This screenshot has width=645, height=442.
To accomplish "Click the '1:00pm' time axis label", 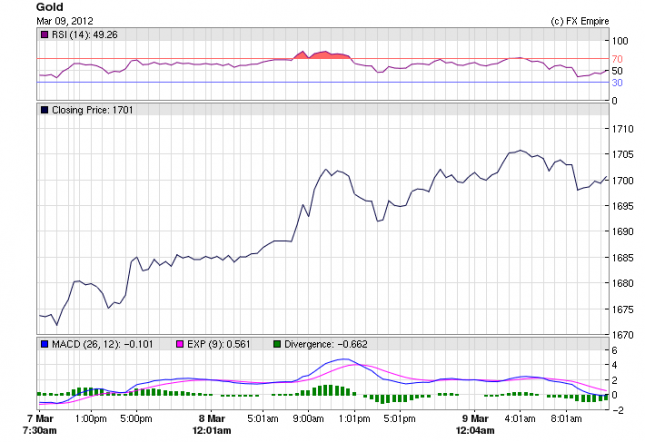I will [x=90, y=419].
